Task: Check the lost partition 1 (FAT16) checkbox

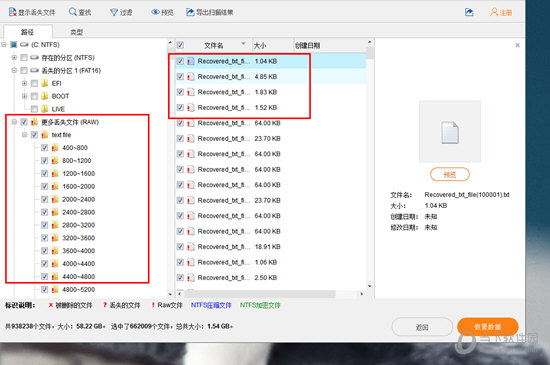Action: [24, 70]
